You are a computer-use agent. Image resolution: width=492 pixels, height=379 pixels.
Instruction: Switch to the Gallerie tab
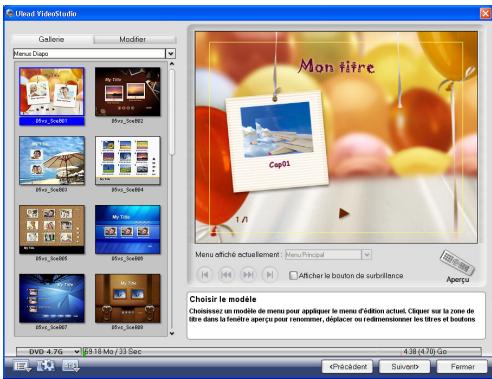[51, 39]
